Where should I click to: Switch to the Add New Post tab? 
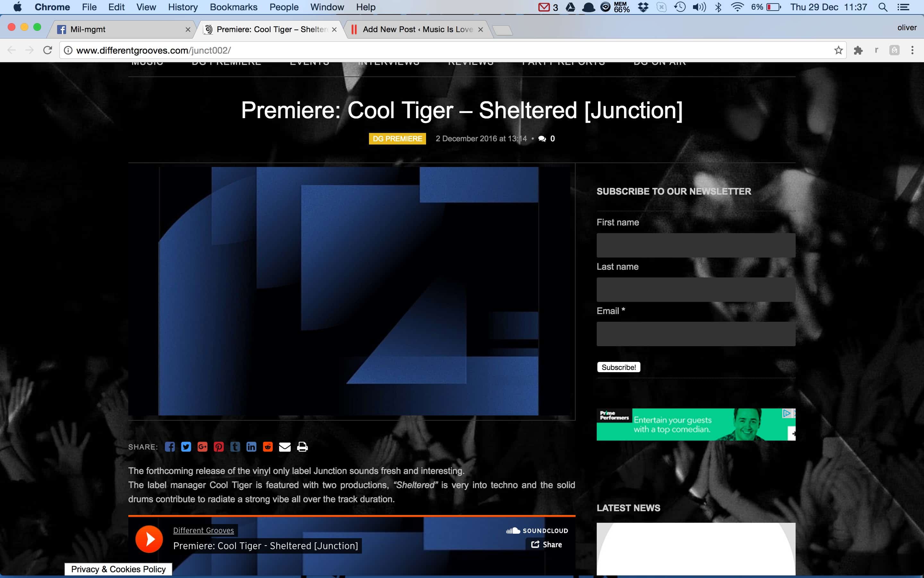pyautogui.click(x=418, y=30)
